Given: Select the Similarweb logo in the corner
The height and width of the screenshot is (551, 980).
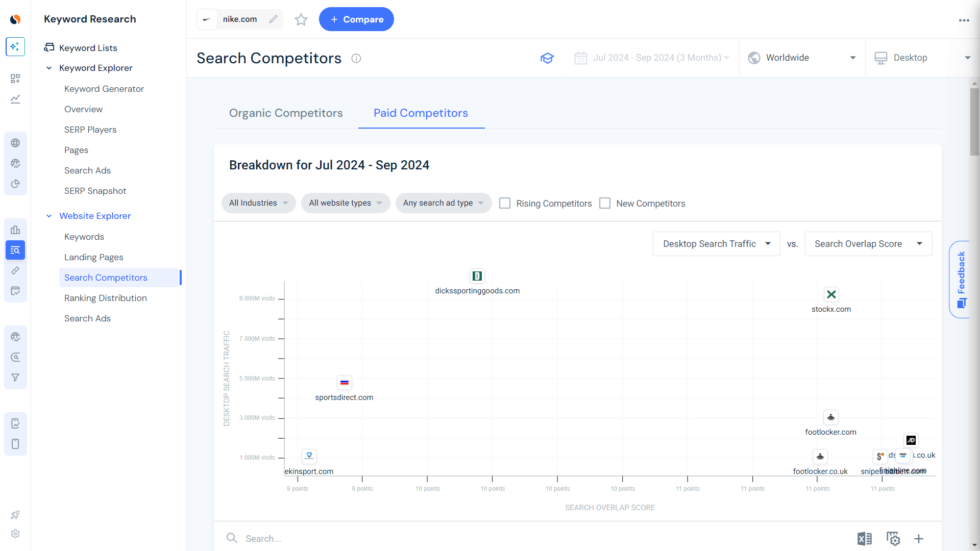Looking at the screenshot, I should 15,19.
